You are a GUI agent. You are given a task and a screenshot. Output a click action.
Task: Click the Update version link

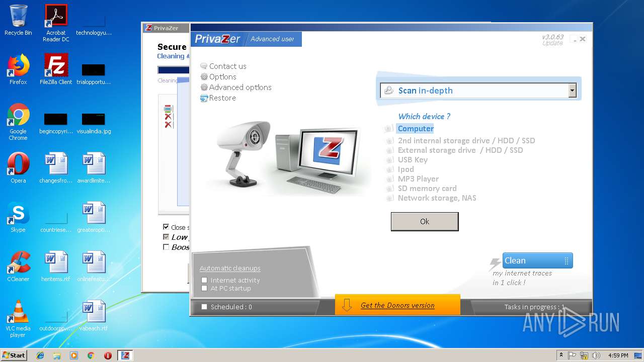point(552,43)
